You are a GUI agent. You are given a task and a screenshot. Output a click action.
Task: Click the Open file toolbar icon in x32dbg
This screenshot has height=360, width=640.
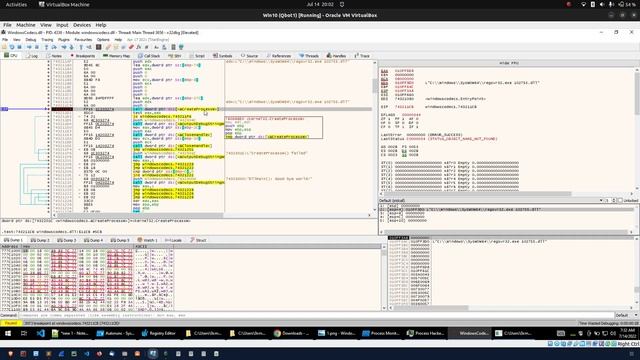pos(4,47)
